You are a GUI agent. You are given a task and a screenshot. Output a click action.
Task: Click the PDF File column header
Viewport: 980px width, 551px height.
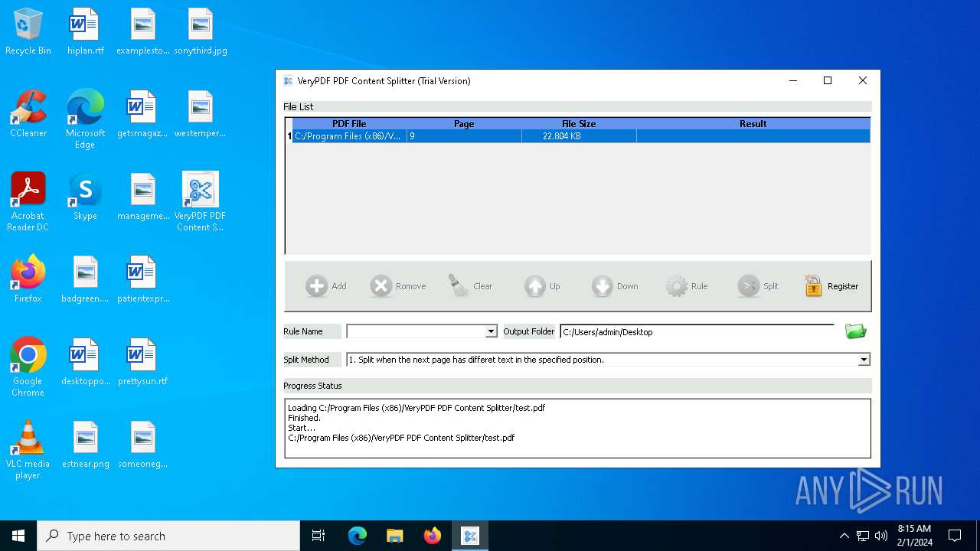349,124
